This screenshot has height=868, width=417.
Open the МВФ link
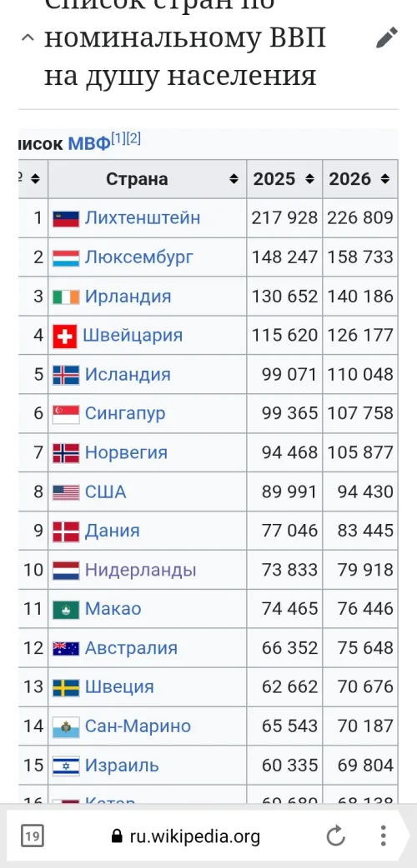point(88,144)
